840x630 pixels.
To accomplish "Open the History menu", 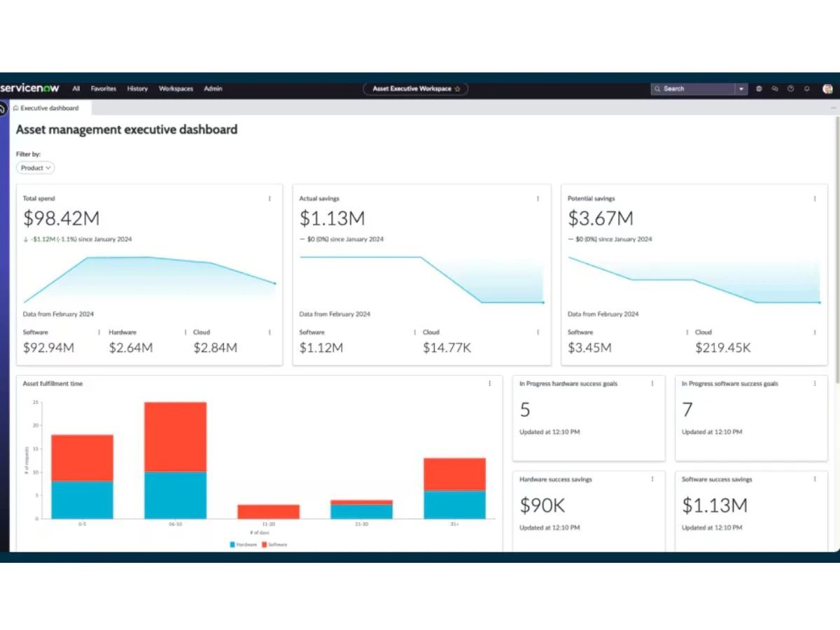I will pos(137,89).
